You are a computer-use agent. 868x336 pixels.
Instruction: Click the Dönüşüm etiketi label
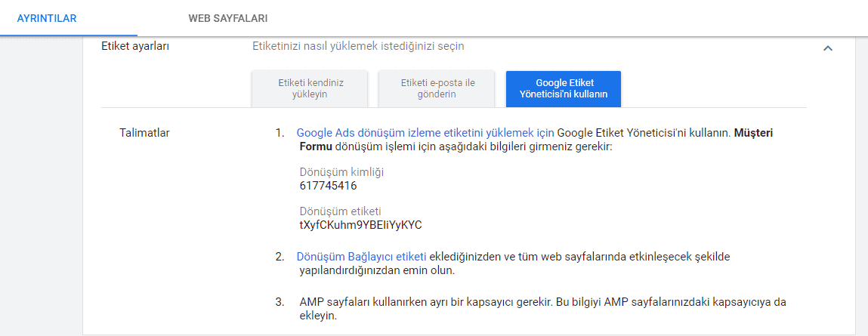(341, 211)
